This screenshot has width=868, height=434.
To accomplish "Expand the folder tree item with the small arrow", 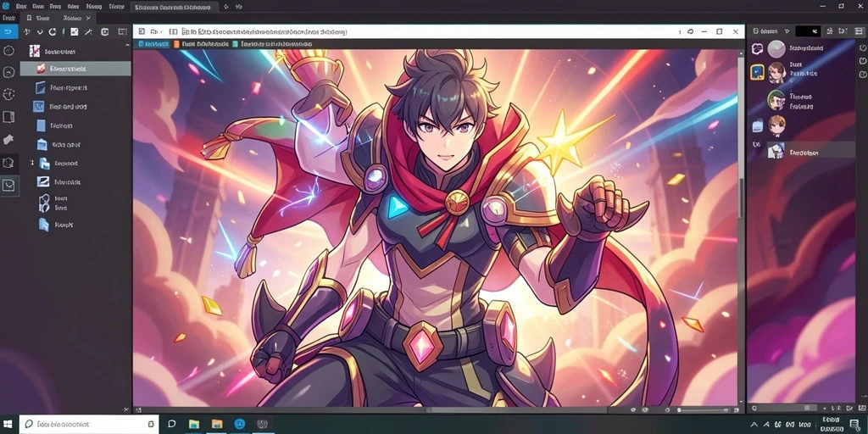I will [x=31, y=164].
